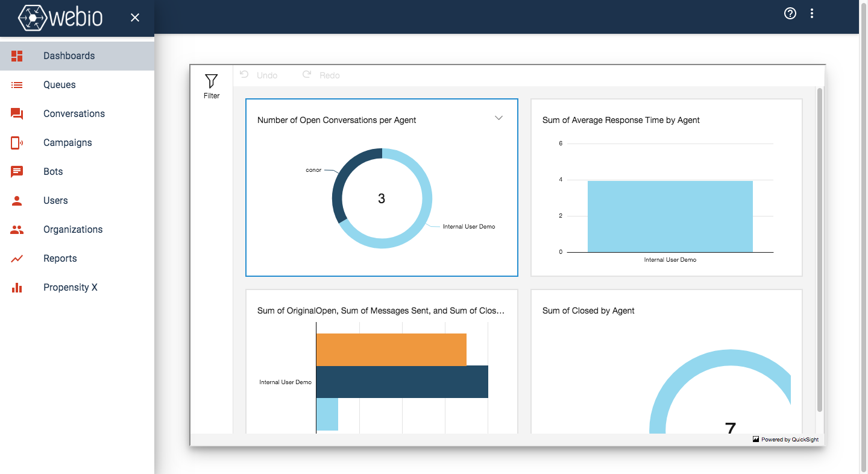The width and height of the screenshot is (868, 474).
Task: Click the 'Internal User Demo' donut chart label
Action: pyautogui.click(x=469, y=227)
